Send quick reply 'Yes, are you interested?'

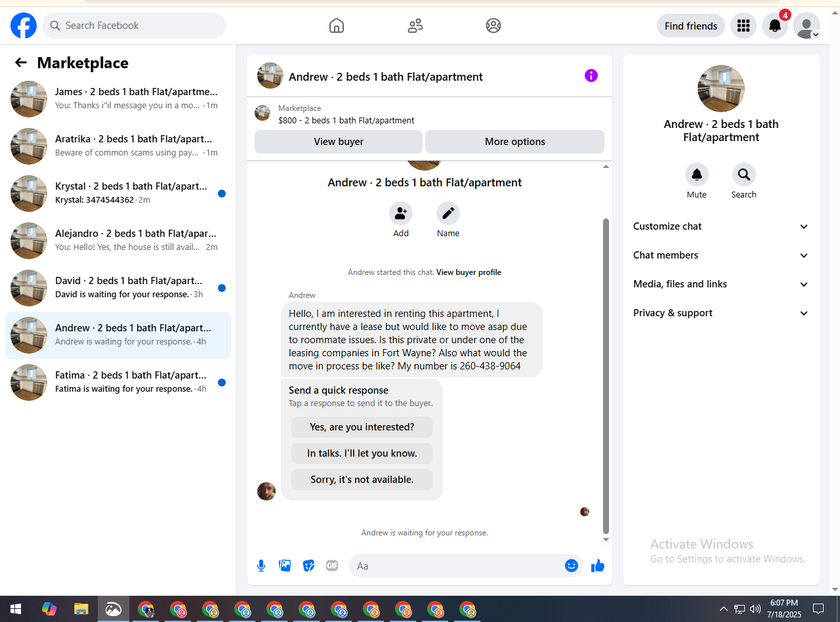(x=362, y=427)
